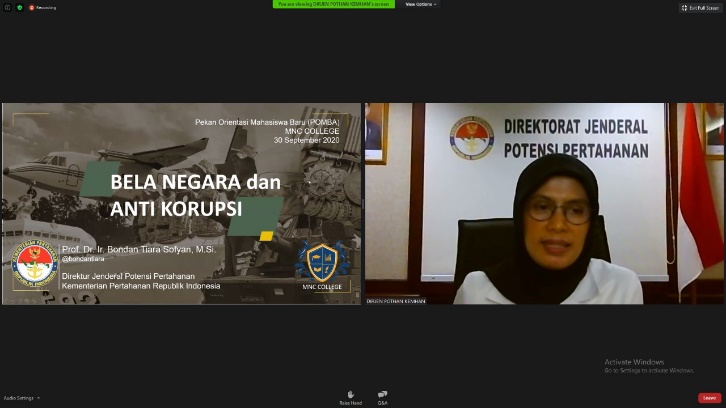Leave the webinar
The height and width of the screenshot is (408, 726).
(x=709, y=397)
